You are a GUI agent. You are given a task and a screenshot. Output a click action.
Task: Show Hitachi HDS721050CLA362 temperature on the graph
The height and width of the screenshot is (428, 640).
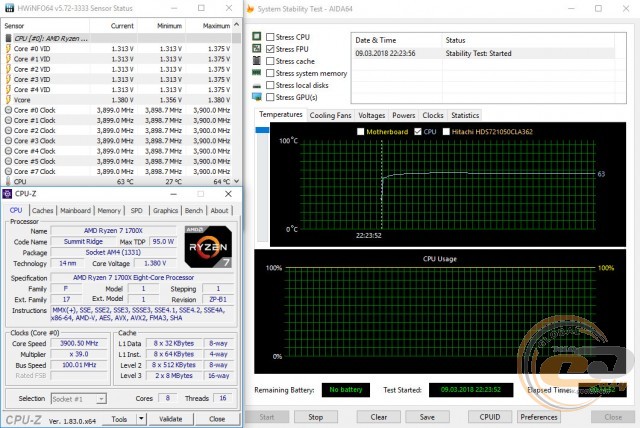(446, 131)
